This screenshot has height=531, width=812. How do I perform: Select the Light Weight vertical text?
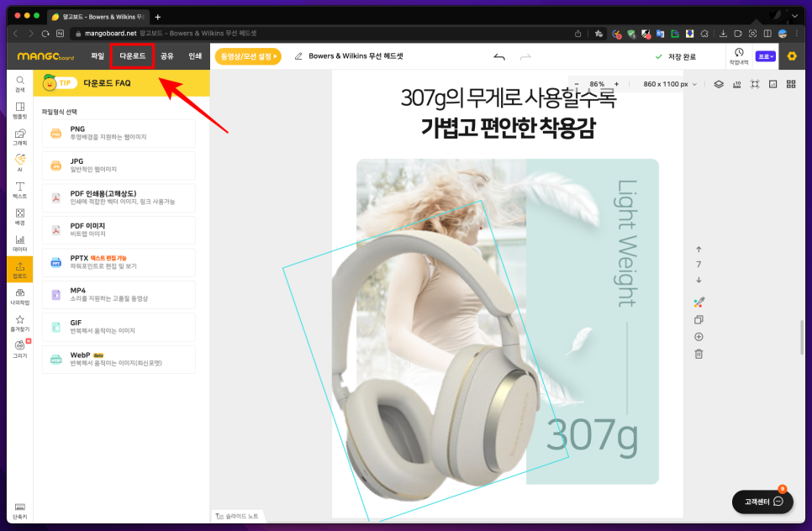coord(627,244)
